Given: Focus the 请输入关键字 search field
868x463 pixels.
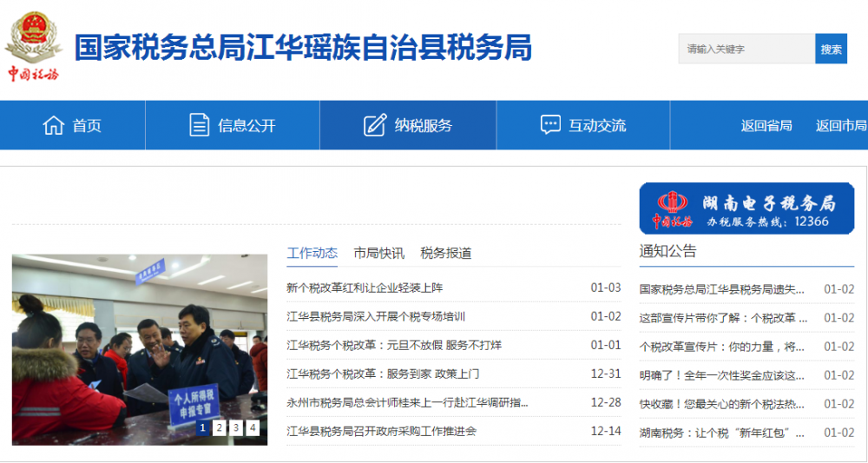Looking at the screenshot, I should coord(746,49).
